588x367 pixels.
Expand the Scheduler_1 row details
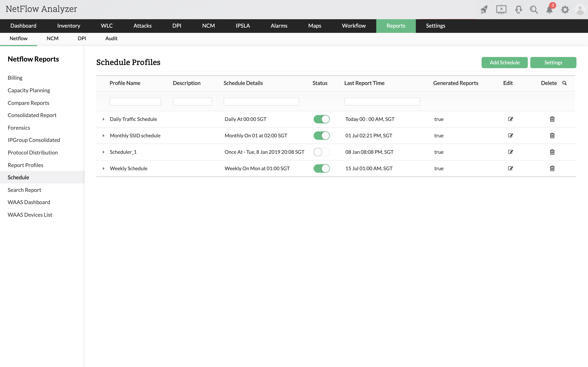[x=103, y=152]
